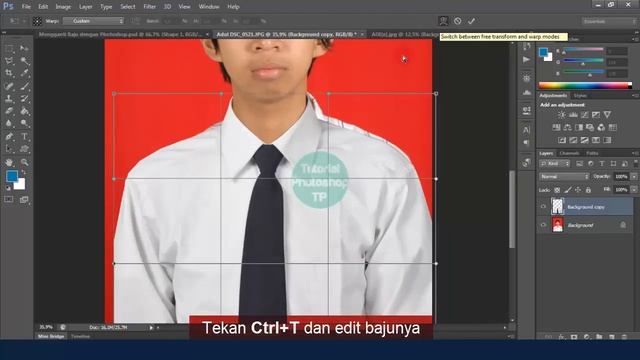Screen dimensions: 640x360
Task: Select the Dodge tool
Action: click(x=24, y=123)
